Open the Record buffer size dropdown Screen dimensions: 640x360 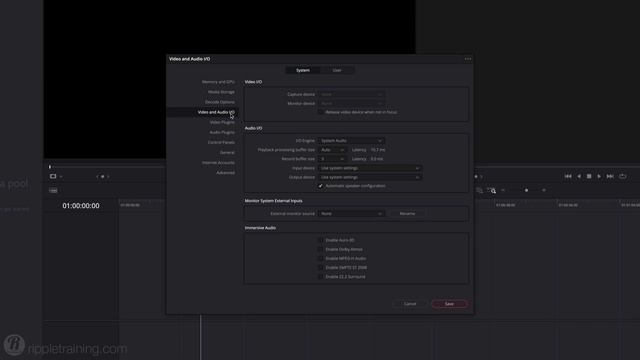click(332, 159)
